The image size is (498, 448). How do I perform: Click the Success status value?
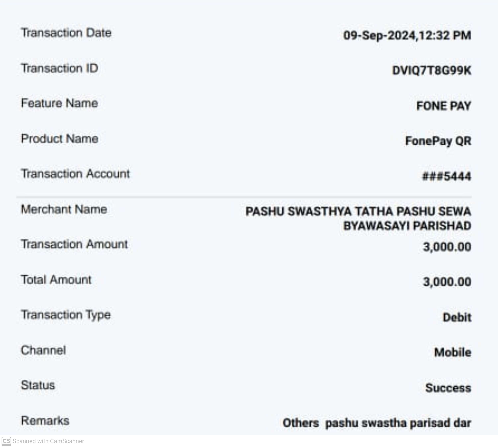point(448,388)
